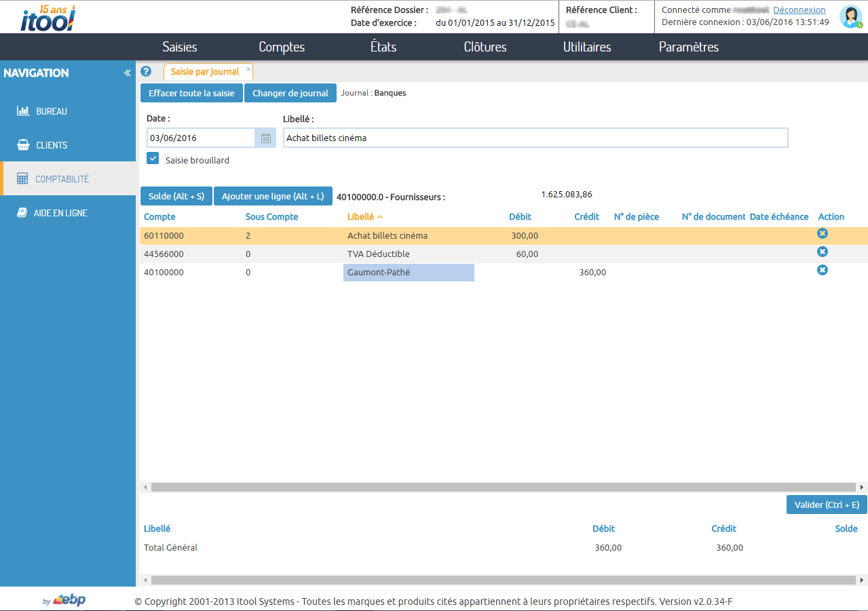Delete the Achat billets cinéma row
Screen dimensions: 868x611
point(822,233)
